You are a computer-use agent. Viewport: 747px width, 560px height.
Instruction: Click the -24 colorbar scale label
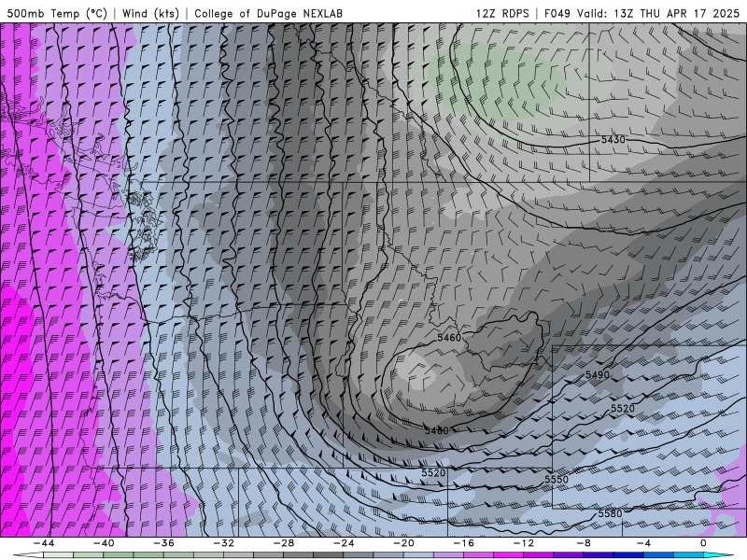coord(344,543)
